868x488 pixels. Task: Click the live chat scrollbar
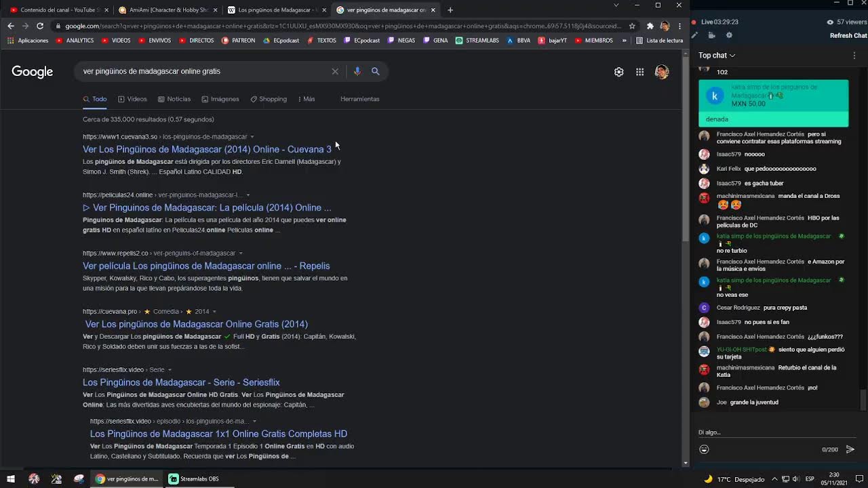[863, 400]
